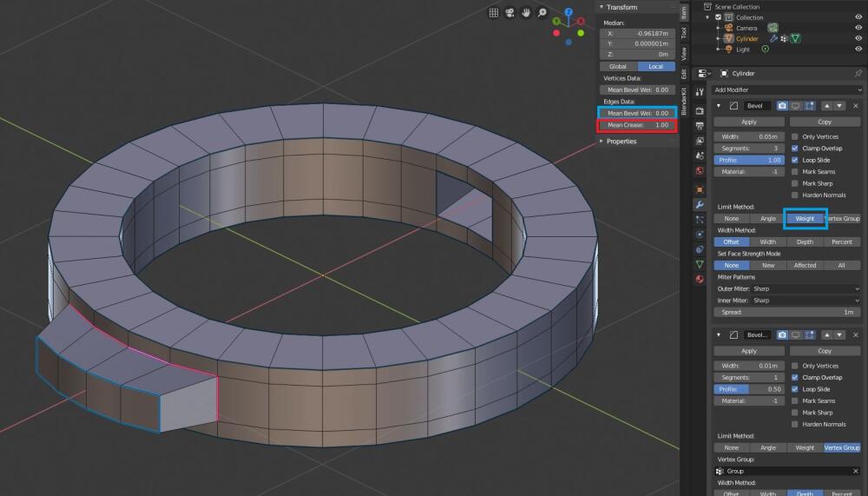Open the Tool properties tab icon
The height and width of the screenshot is (496, 868).
click(x=700, y=92)
